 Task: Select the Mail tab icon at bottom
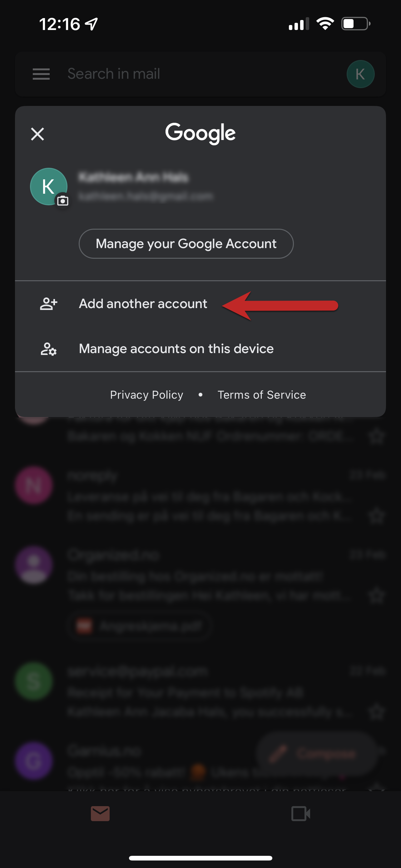pyautogui.click(x=100, y=813)
